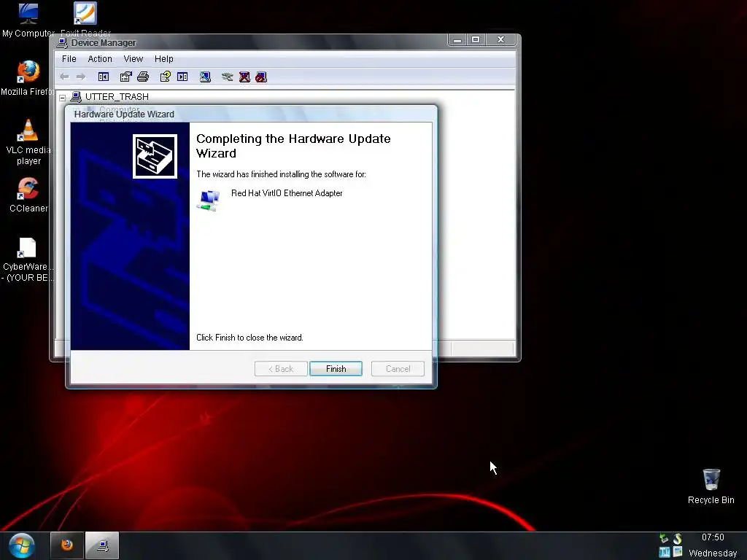Click the hardware wizard banner image
747x560 pixels.
[x=155, y=156]
